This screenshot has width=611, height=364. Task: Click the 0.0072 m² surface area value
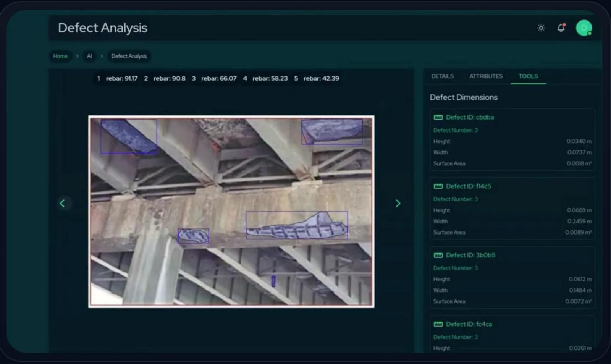tap(579, 301)
